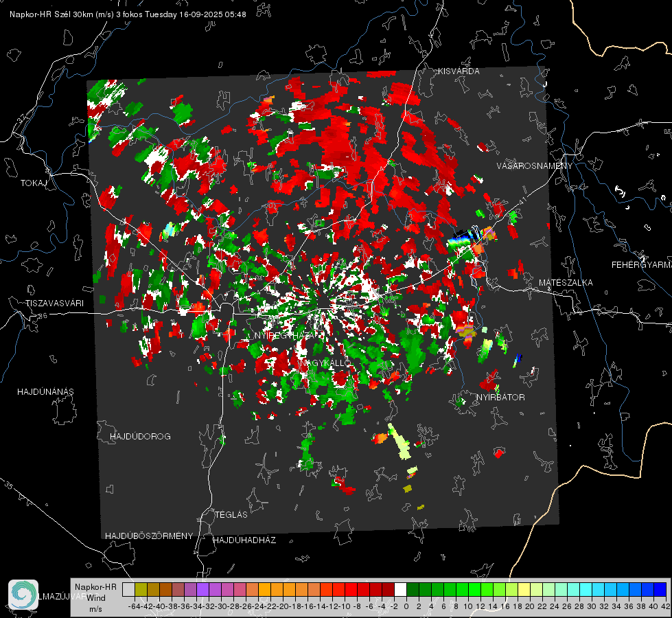672x618 pixels.
Task: Click the HAJDÚBÖSZÖRMÉNY label
Action: pyautogui.click(x=149, y=536)
